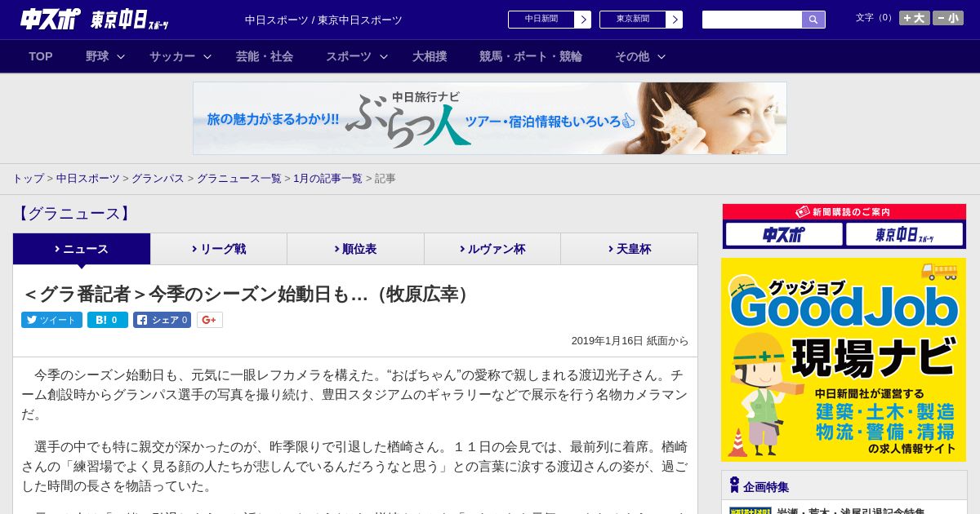Open the その他 navigation menu
This screenshot has width=980, height=514.
tap(632, 56)
